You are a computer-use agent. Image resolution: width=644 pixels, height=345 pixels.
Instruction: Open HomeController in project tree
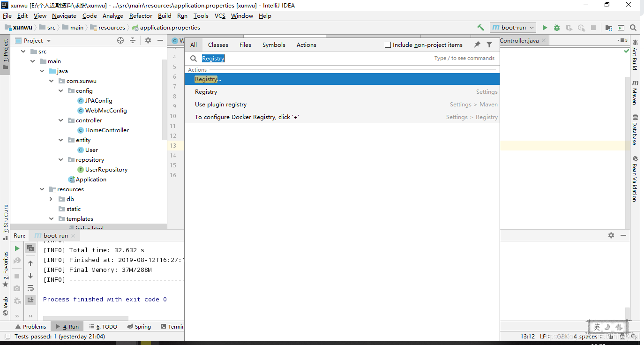pyautogui.click(x=107, y=130)
